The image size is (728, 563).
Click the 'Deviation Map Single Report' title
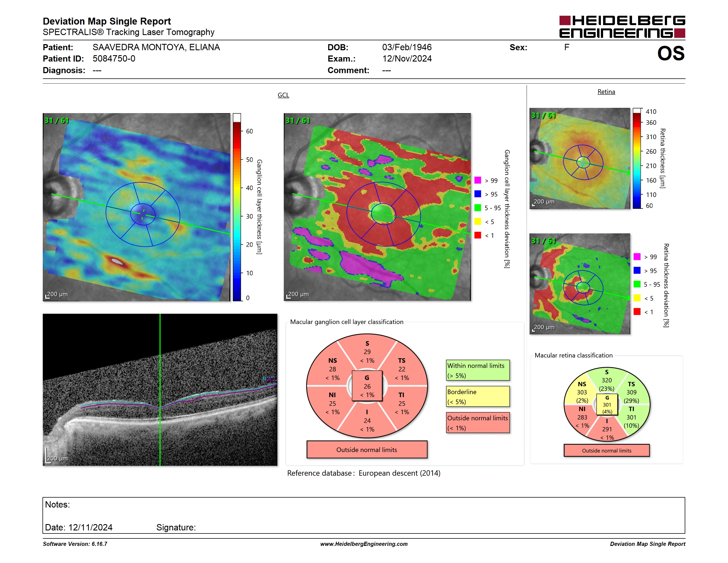(107, 21)
